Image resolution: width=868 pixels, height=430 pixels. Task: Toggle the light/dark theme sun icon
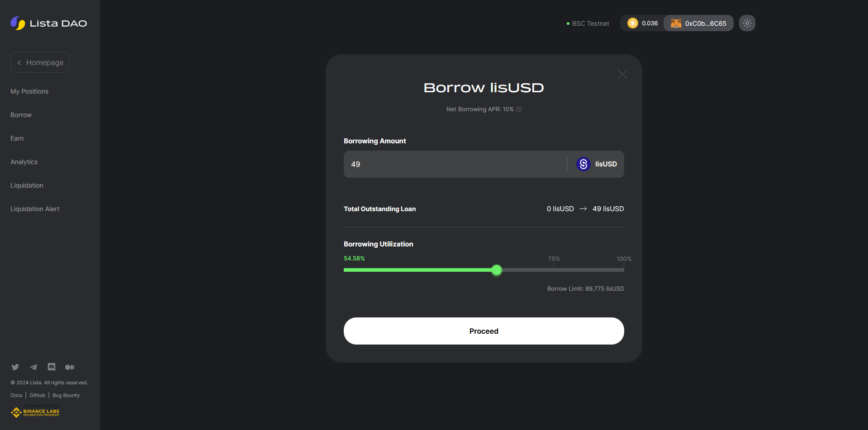pyautogui.click(x=747, y=23)
